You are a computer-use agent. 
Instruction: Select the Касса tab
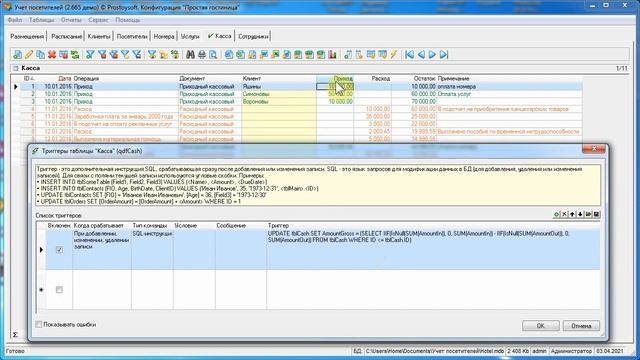click(x=220, y=36)
